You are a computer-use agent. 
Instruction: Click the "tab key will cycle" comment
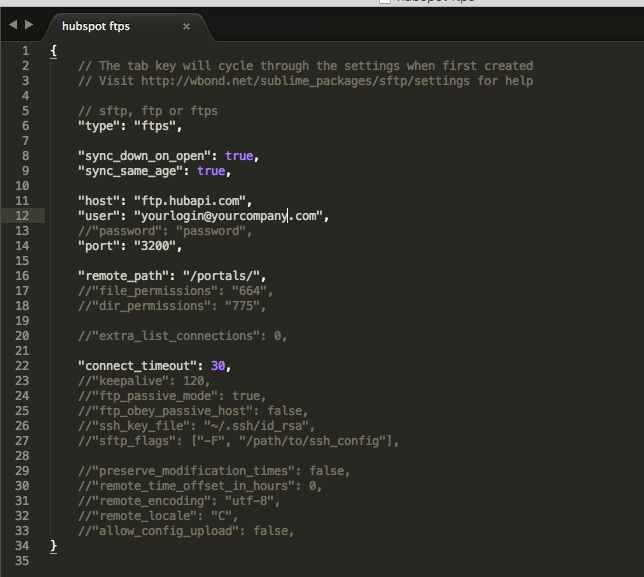point(306,66)
